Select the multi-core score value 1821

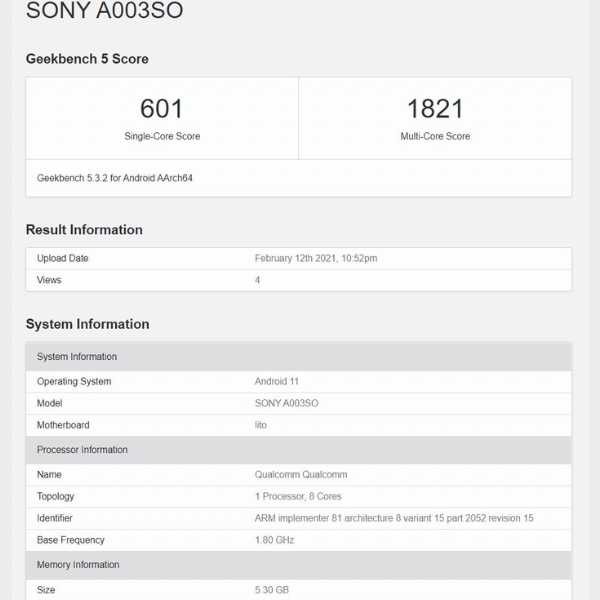coord(435,108)
